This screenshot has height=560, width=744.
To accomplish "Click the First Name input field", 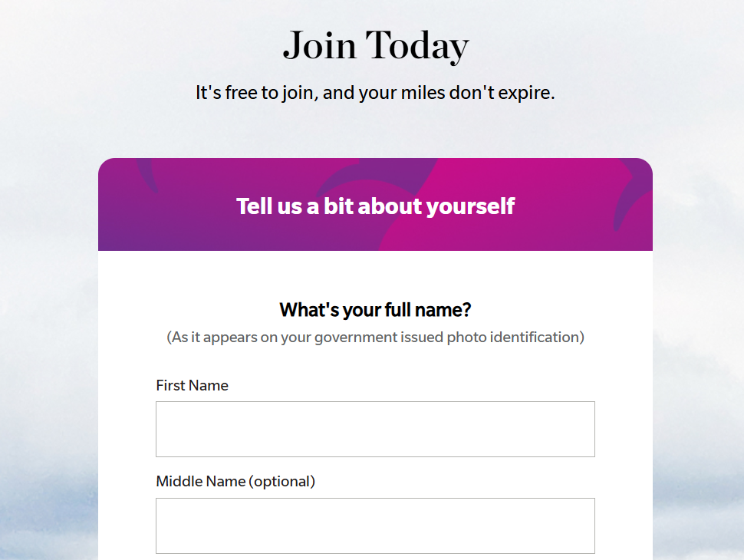I will coord(375,429).
